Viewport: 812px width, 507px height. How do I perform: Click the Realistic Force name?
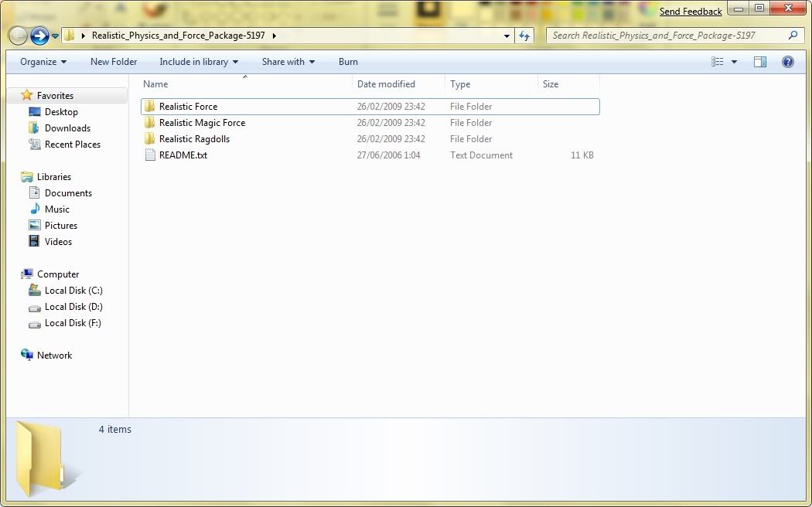[188, 107]
